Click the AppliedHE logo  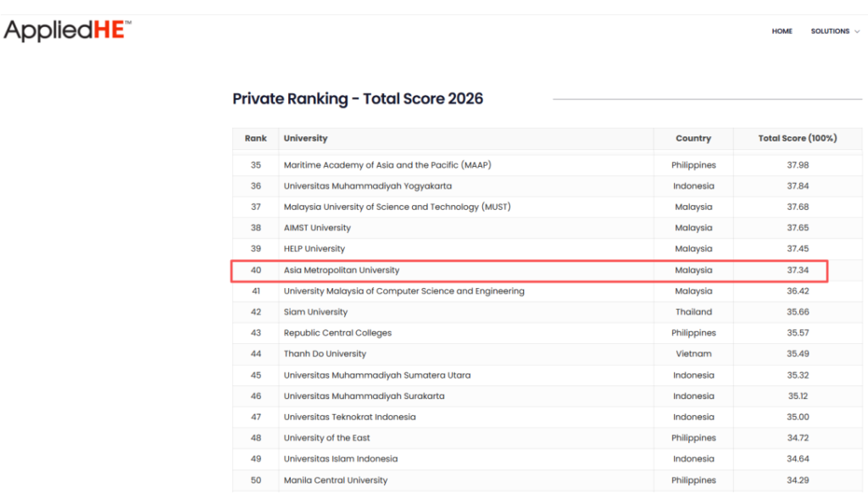67,30
